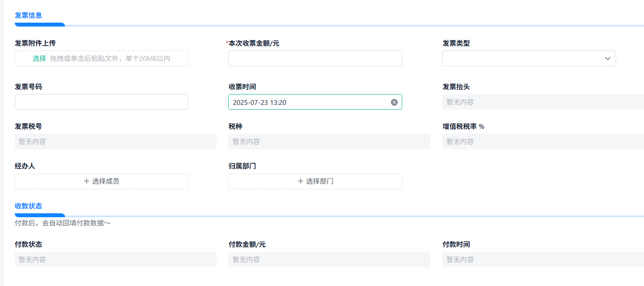The height and width of the screenshot is (286, 644).
Task: Click the 收款状态 section heading
Action: (28, 205)
